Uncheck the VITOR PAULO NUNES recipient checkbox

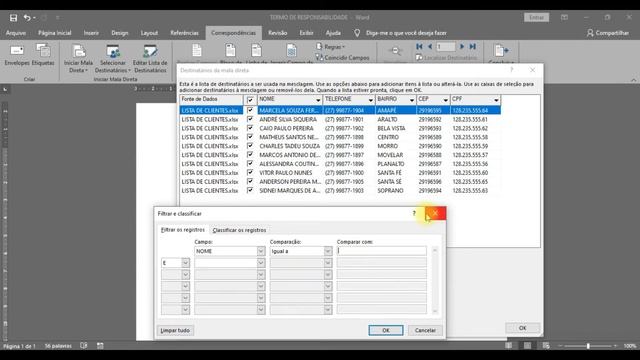250,173
